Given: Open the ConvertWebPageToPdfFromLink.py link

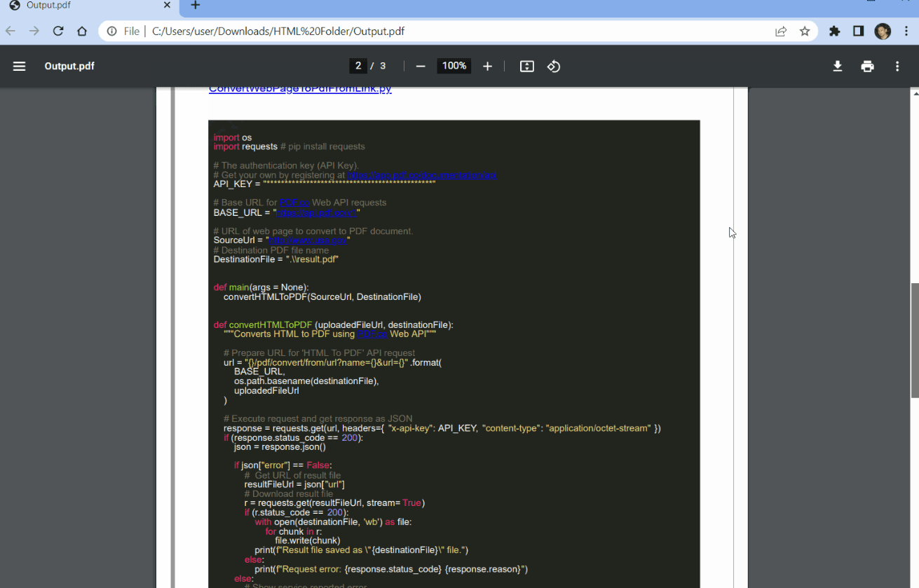Looking at the screenshot, I should tap(300, 88).
